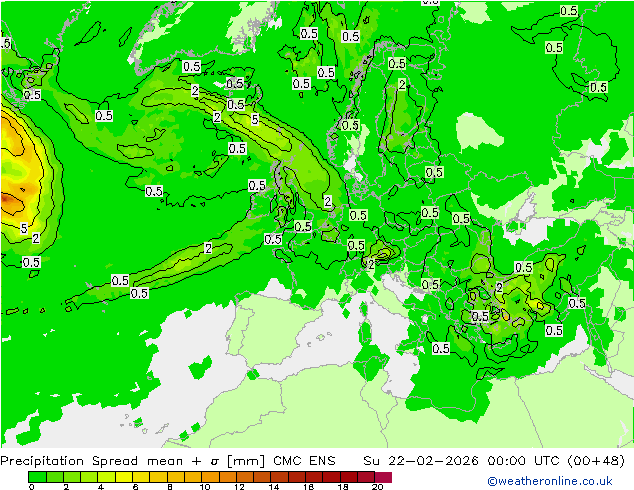Click the dark red swatch left of 18
634x490 pixels.
[332, 477]
